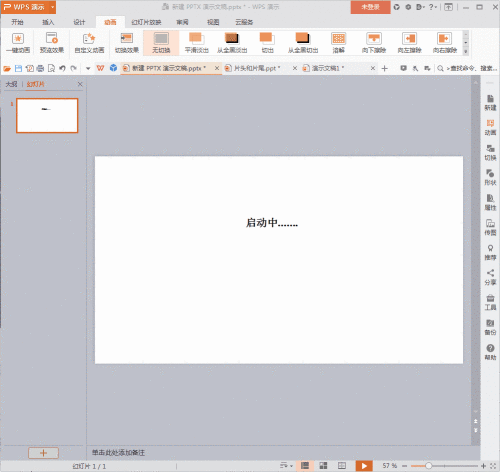
Task: Open the 推荐 panel in right sidebar
Action: pyautogui.click(x=490, y=253)
